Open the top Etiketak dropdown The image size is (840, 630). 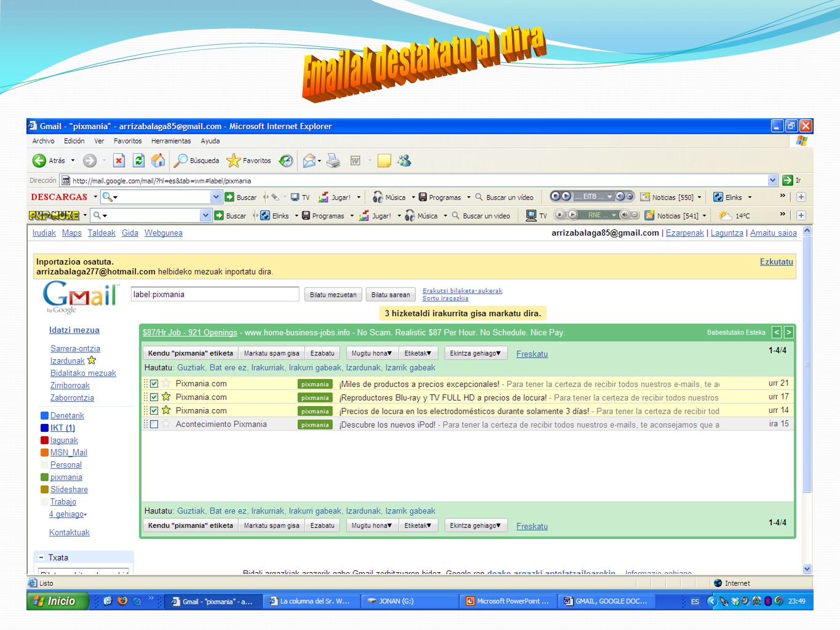point(418,353)
